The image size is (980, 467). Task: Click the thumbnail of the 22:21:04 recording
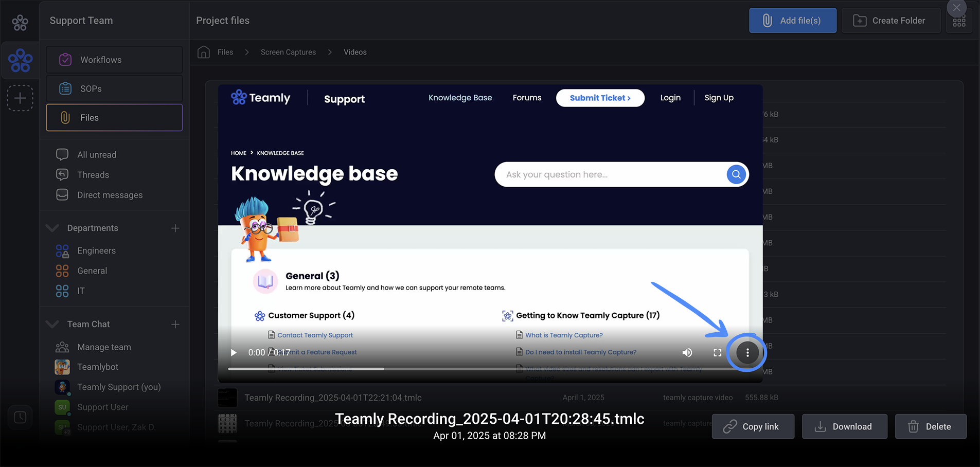tap(227, 398)
